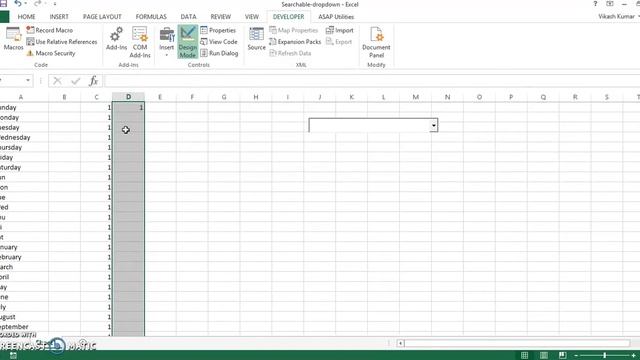Open COM Add-Ins dialog

(140, 42)
